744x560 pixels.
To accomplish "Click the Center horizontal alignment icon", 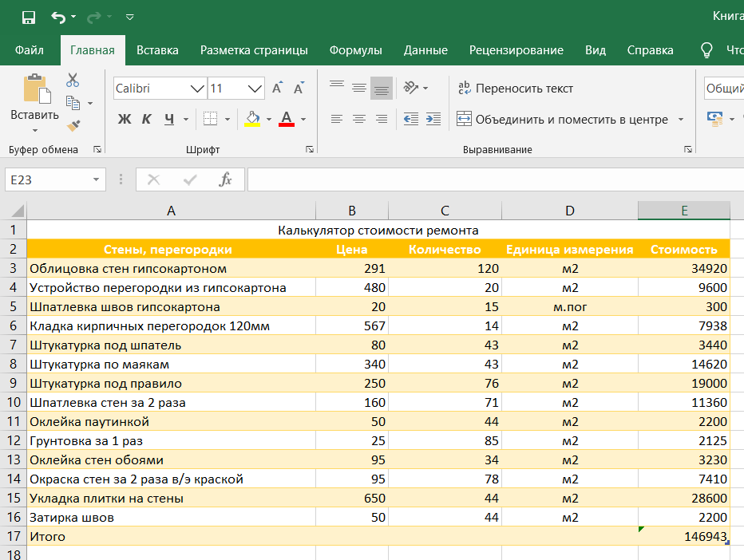I will click(x=359, y=119).
